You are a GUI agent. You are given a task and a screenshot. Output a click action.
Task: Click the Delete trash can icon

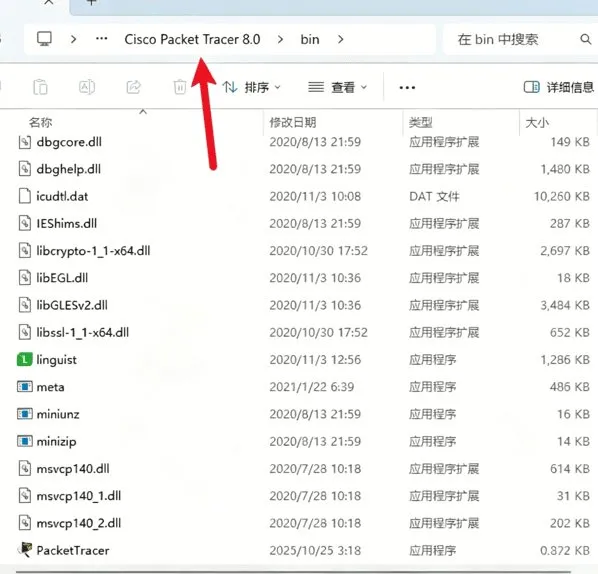tap(180, 87)
